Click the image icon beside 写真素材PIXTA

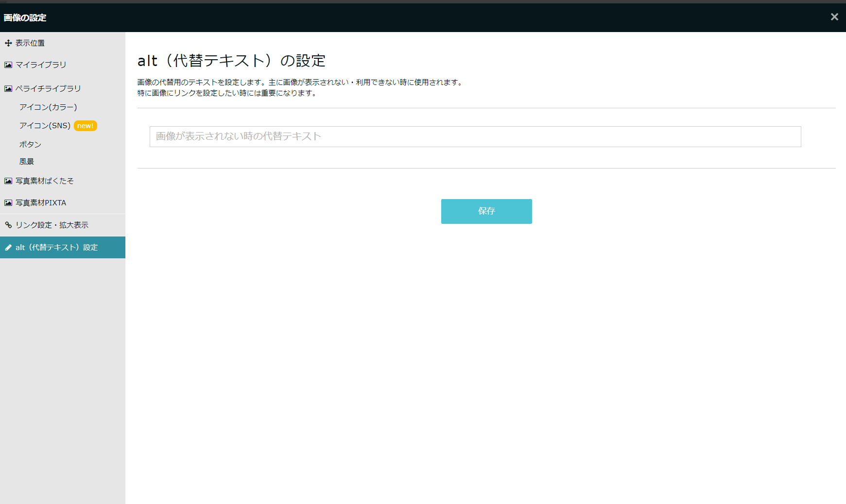coord(8,202)
